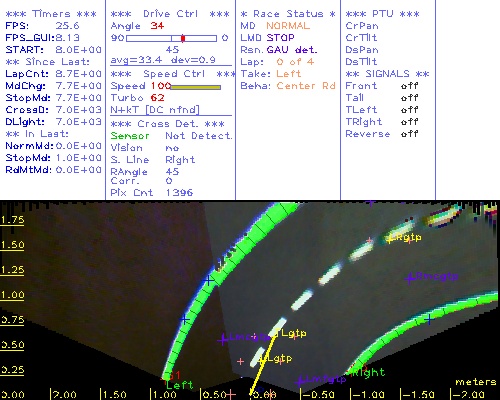Click the yellow TLgtp marker label
The image size is (500, 400).
[x=291, y=333]
